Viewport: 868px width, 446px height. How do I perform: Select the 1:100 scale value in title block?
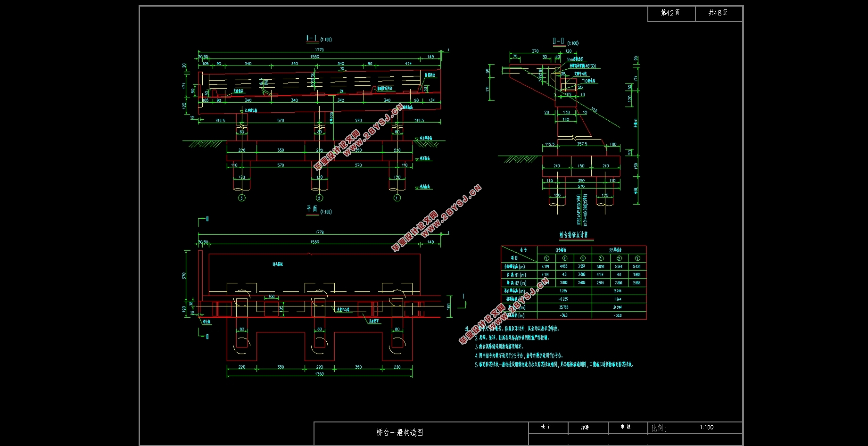pyautogui.click(x=706, y=427)
